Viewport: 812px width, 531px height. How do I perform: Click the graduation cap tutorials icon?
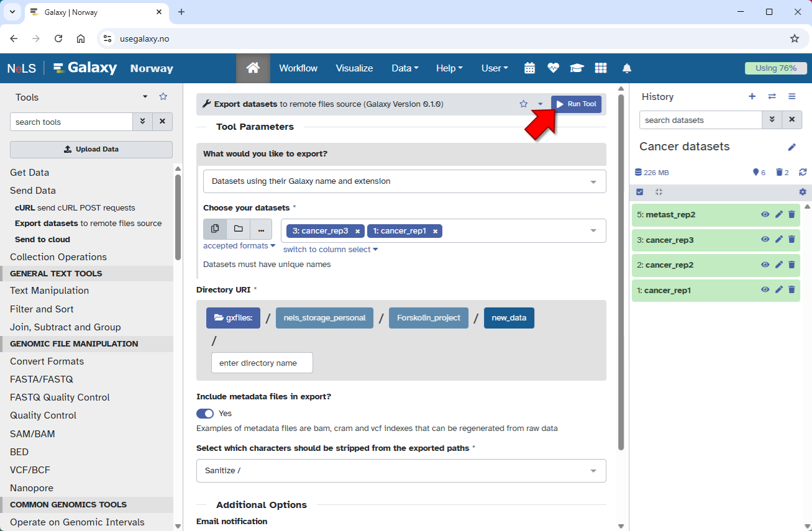[577, 68]
